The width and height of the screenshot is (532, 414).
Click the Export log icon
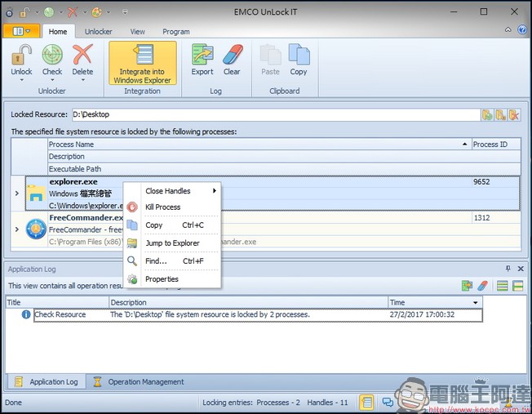(x=202, y=56)
